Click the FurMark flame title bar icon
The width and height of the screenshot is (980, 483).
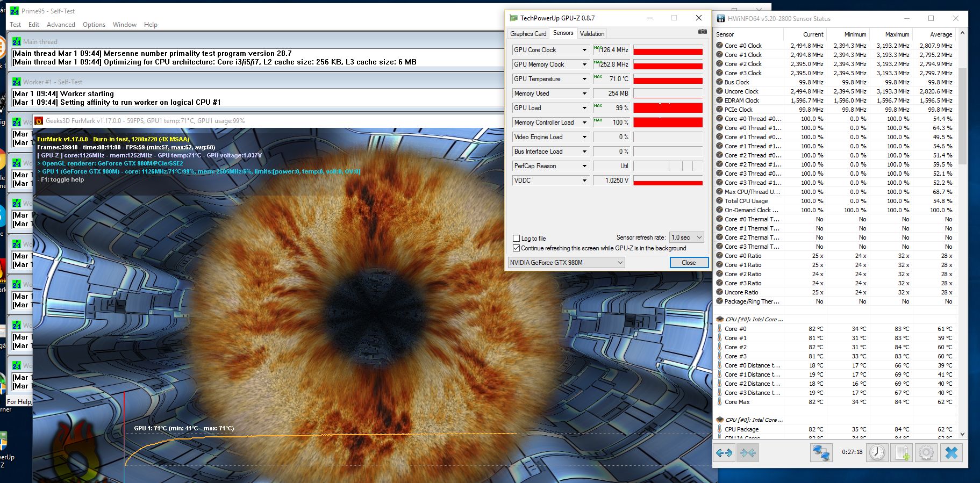(x=39, y=121)
